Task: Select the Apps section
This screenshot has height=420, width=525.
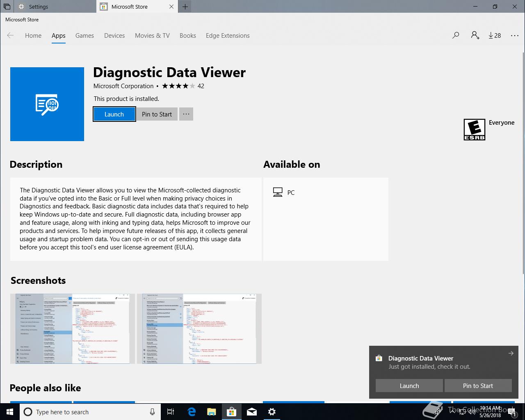Action: tap(59, 36)
